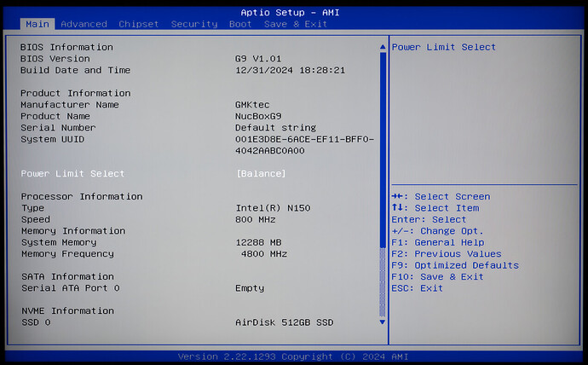Open the Boot tab
Image resolution: width=588 pixels, height=365 pixels.
(240, 24)
